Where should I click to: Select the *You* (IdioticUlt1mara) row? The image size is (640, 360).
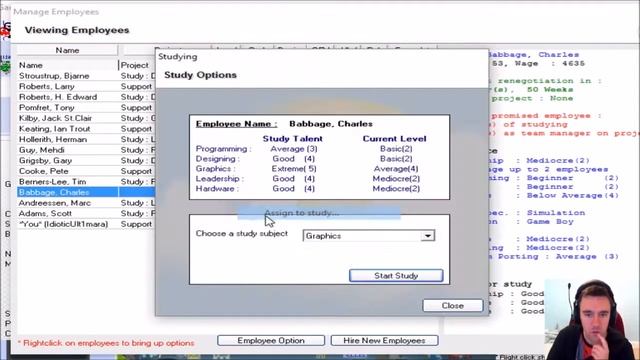pos(63,224)
